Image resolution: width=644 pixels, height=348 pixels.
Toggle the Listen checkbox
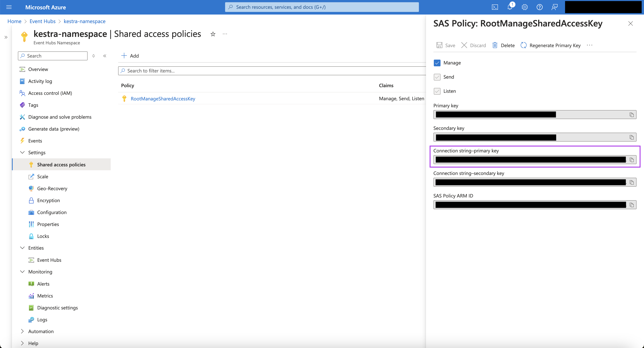pyautogui.click(x=437, y=91)
